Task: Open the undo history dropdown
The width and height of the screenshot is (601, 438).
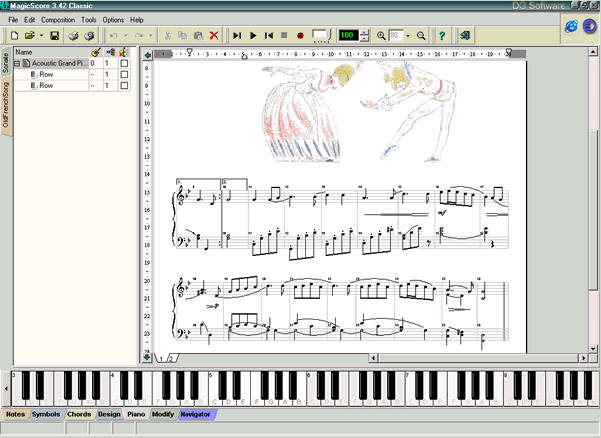Action: click(125, 36)
